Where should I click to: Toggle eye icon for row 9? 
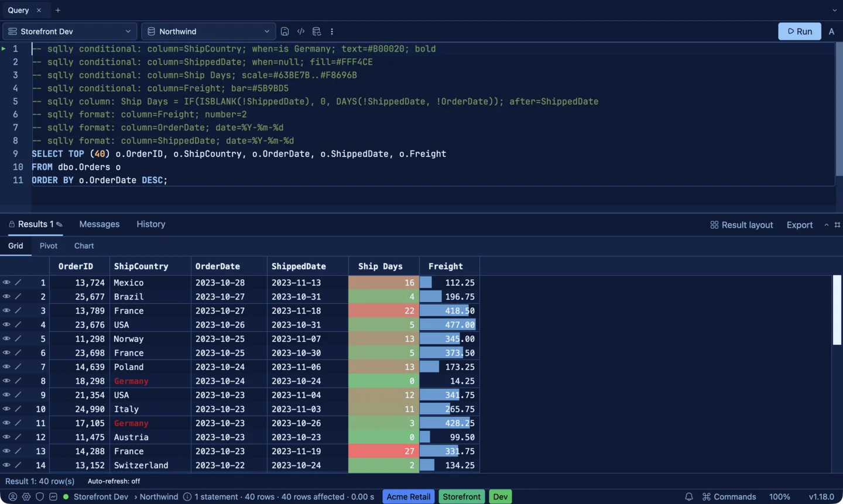[x=6, y=395]
